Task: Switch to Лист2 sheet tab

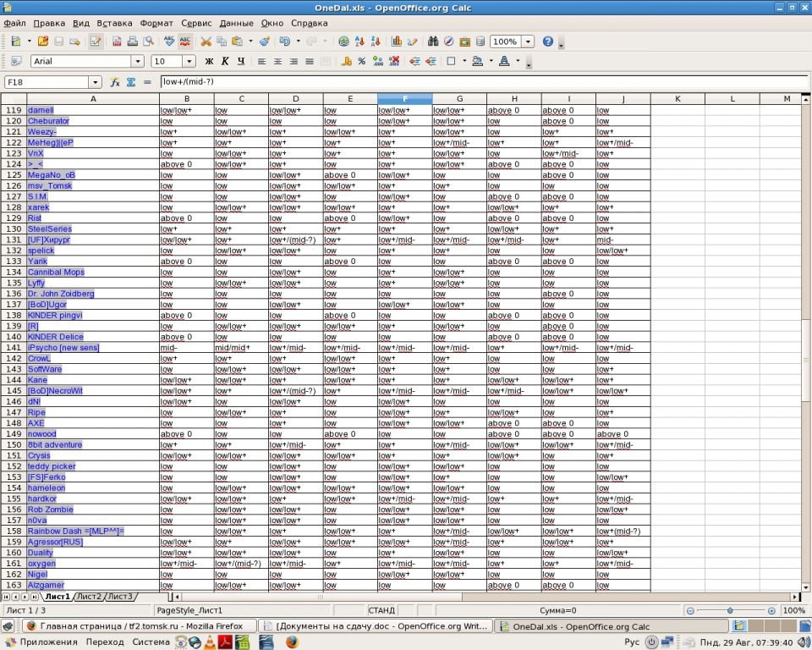Action: (89, 597)
